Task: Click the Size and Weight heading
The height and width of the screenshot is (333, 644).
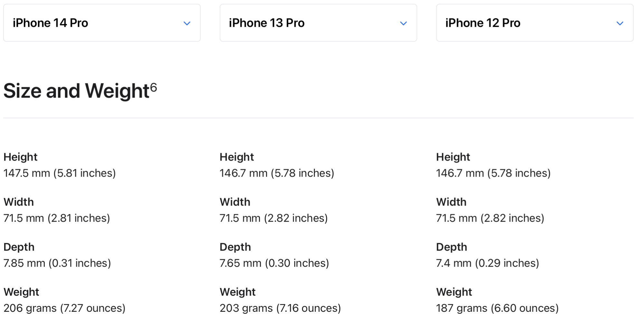Action: click(x=80, y=91)
